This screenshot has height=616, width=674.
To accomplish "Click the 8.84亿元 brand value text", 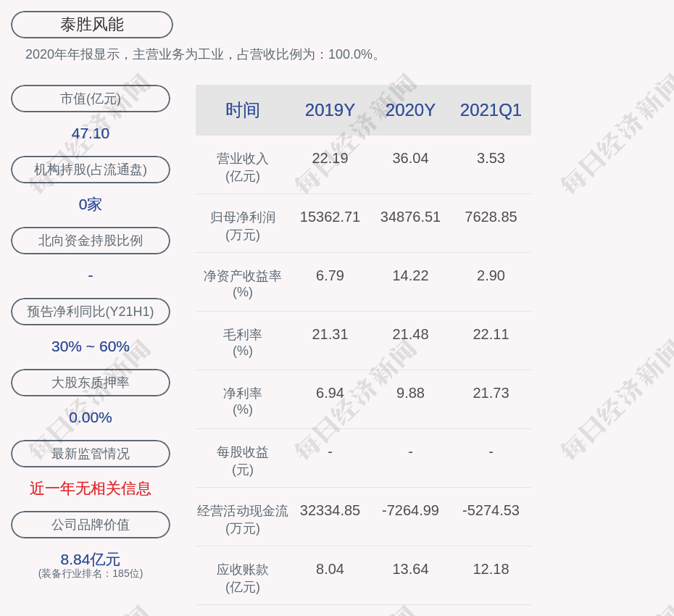I will click(x=90, y=559).
